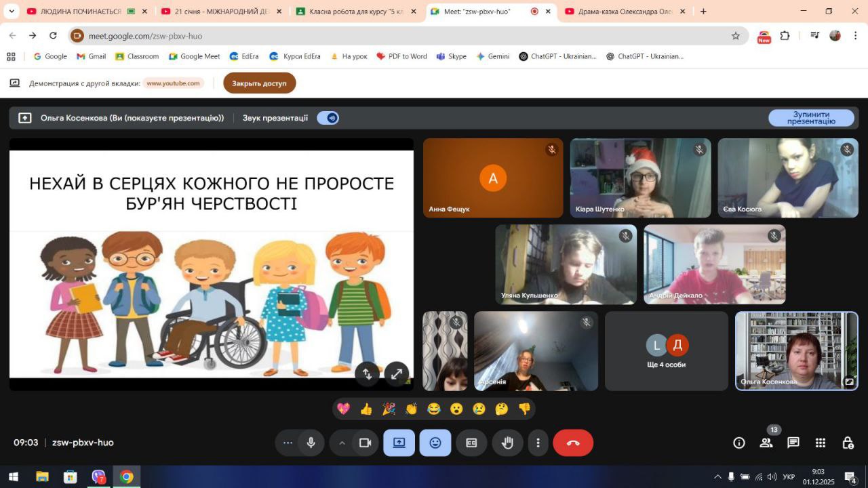This screenshot has height=488, width=868.
Task: Open meeting details info icon
Action: 739,443
